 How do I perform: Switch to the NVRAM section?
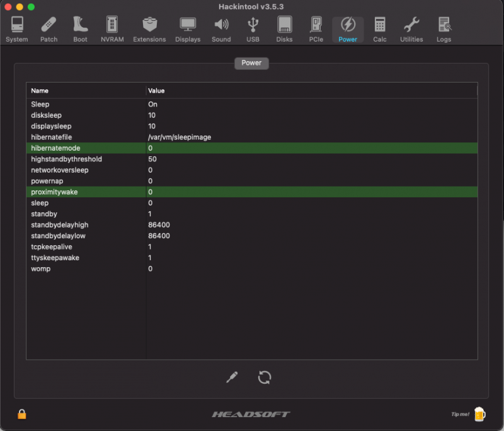(x=112, y=30)
